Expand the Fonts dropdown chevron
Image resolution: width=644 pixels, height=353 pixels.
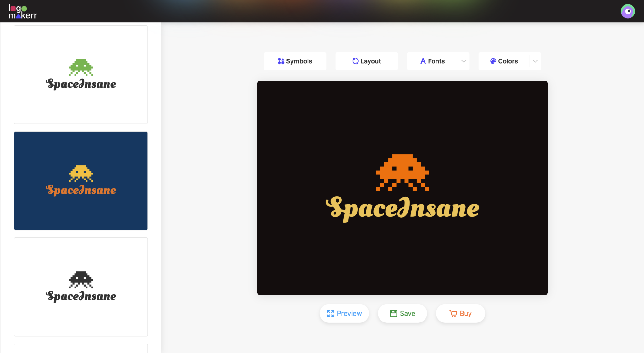pos(464,61)
